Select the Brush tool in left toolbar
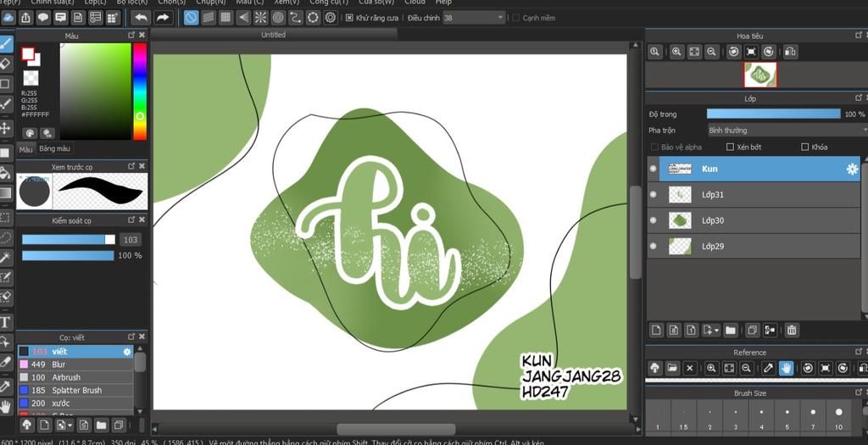Viewport: 868px width, 445px height. tap(6, 43)
